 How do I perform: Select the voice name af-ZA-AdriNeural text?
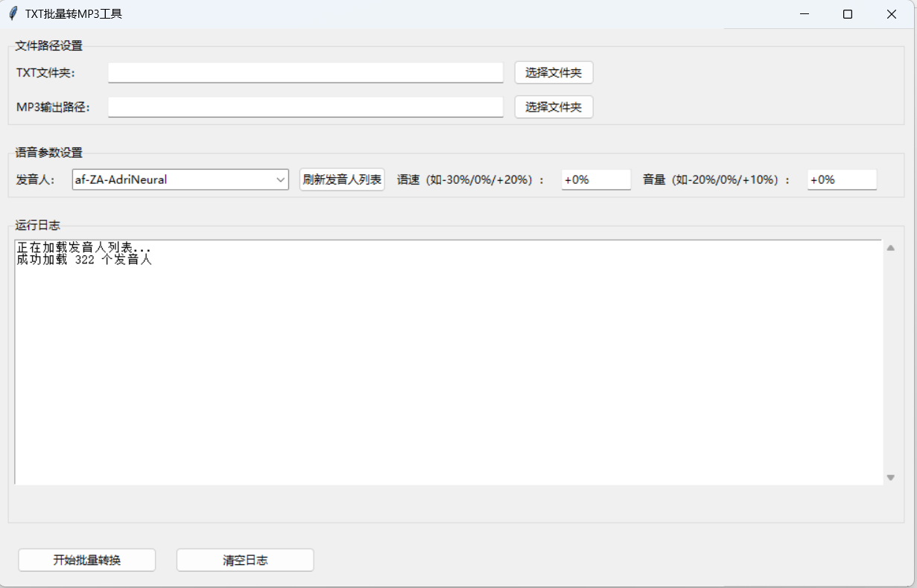[127, 179]
